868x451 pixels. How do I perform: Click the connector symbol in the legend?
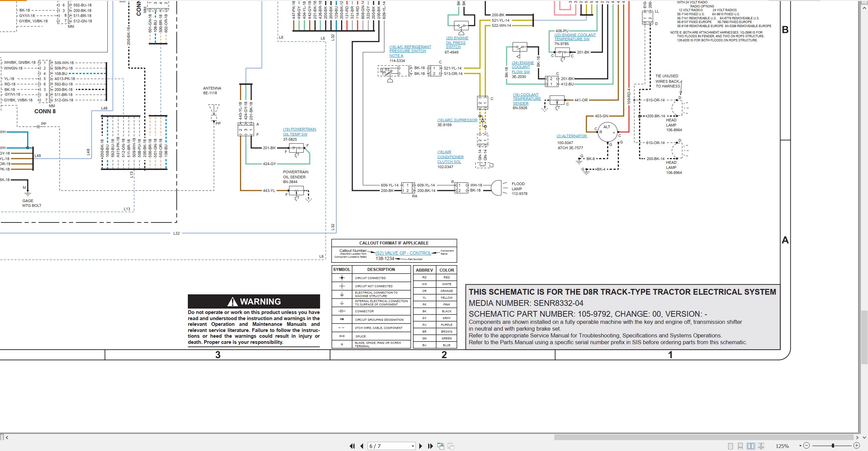tap(342, 311)
